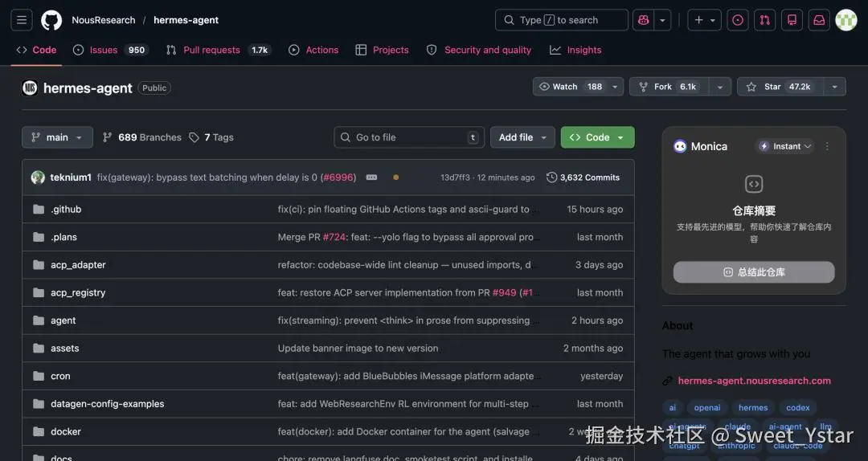Open the hamburger navigation menu
Viewport: 868px width, 461px height.
(x=22, y=20)
